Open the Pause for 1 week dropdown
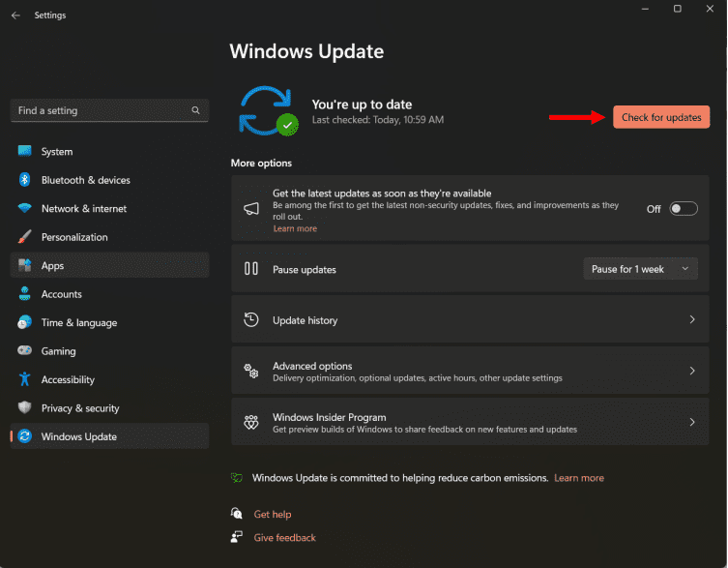Screen dimensions: 728x568 click(x=640, y=269)
